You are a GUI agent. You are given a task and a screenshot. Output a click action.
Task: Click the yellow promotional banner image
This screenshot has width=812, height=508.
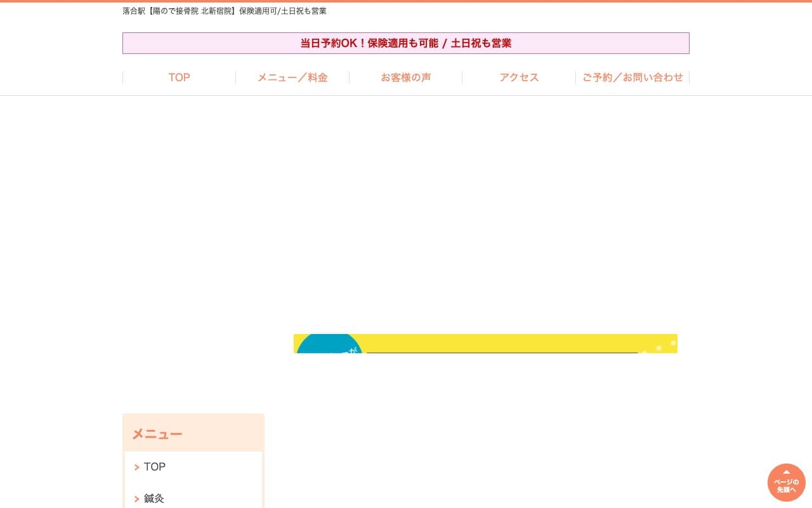[x=485, y=342]
